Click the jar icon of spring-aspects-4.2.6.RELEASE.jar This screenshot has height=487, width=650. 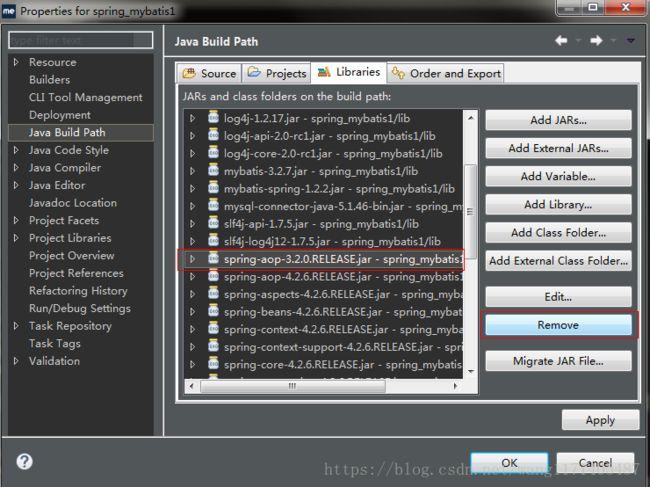[213, 293]
